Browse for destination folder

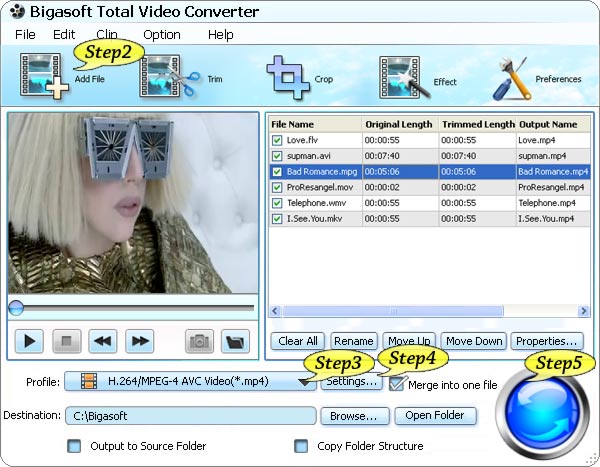coord(354,416)
